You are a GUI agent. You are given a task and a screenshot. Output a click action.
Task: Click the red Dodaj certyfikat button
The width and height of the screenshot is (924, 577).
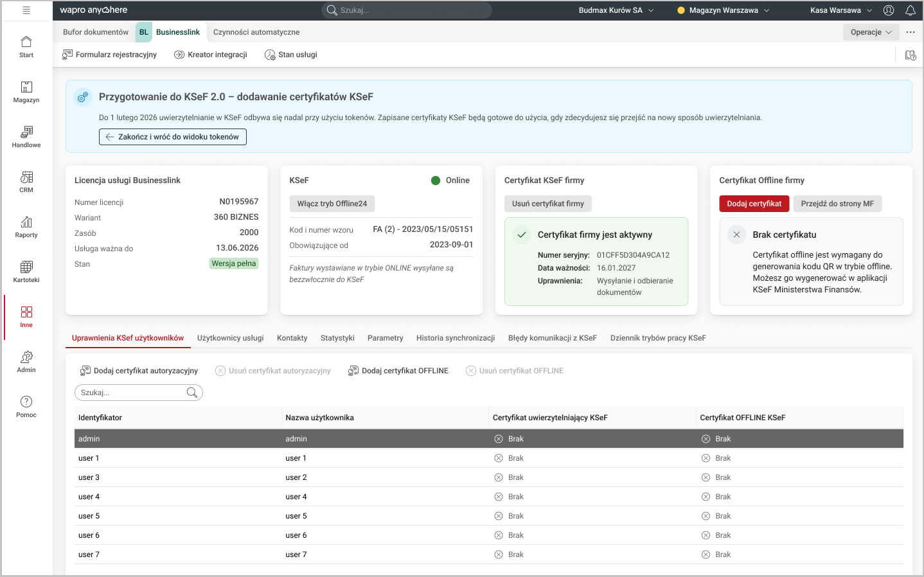(x=754, y=204)
